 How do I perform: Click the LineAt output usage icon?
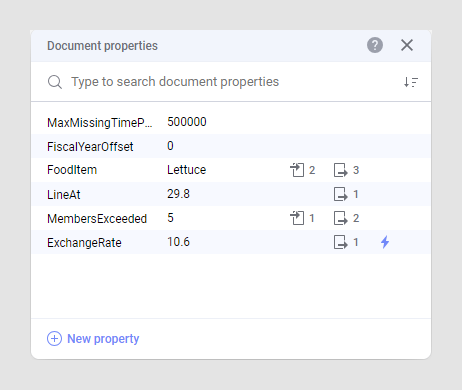(340, 194)
